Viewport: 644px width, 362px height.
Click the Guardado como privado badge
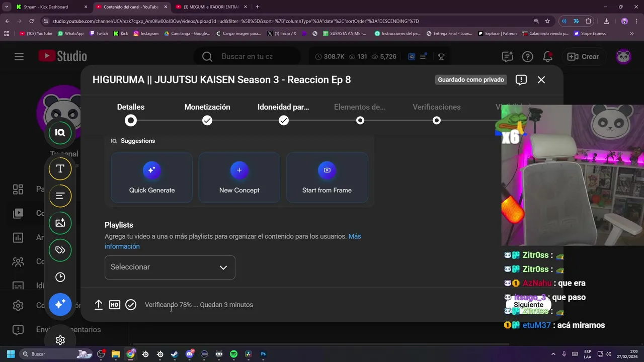pyautogui.click(x=470, y=79)
